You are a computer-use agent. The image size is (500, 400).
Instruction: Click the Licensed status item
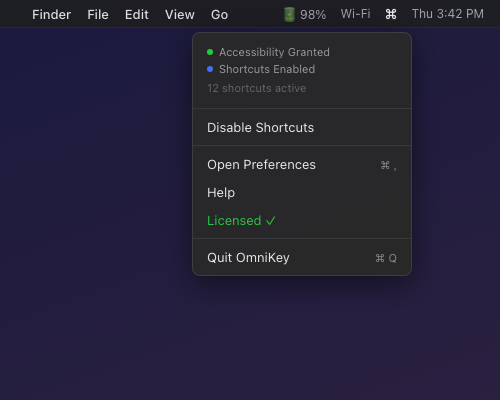302,221
